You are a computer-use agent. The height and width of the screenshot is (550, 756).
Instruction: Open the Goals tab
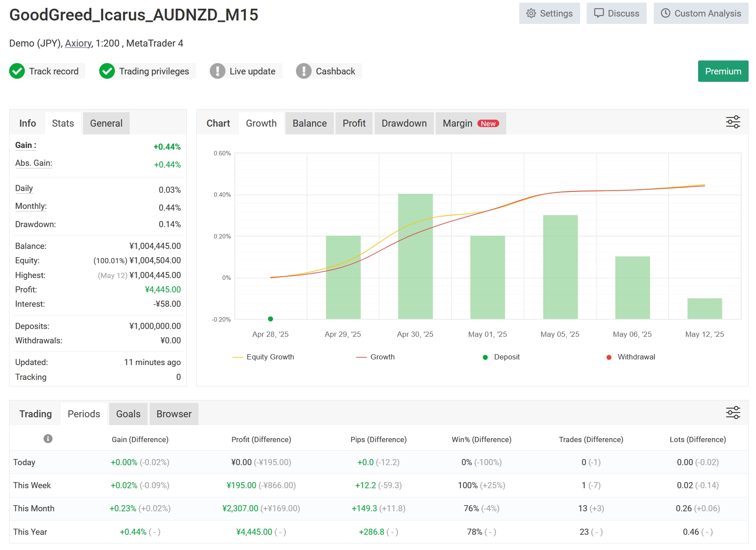point(128,414)
